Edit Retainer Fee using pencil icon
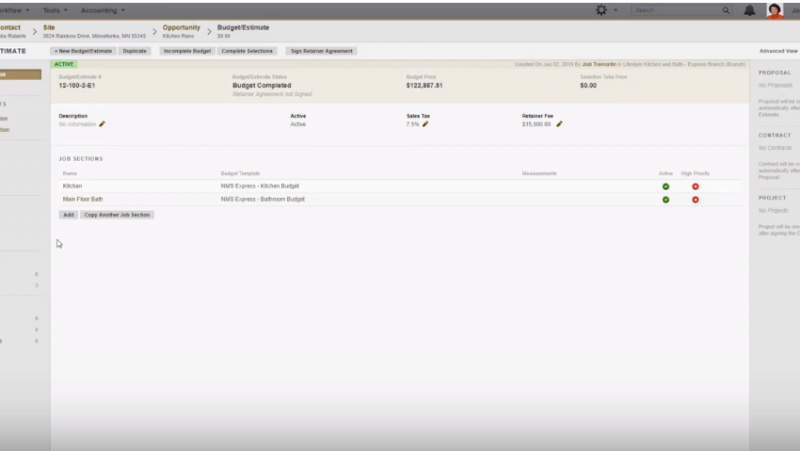 click(559, 124)
